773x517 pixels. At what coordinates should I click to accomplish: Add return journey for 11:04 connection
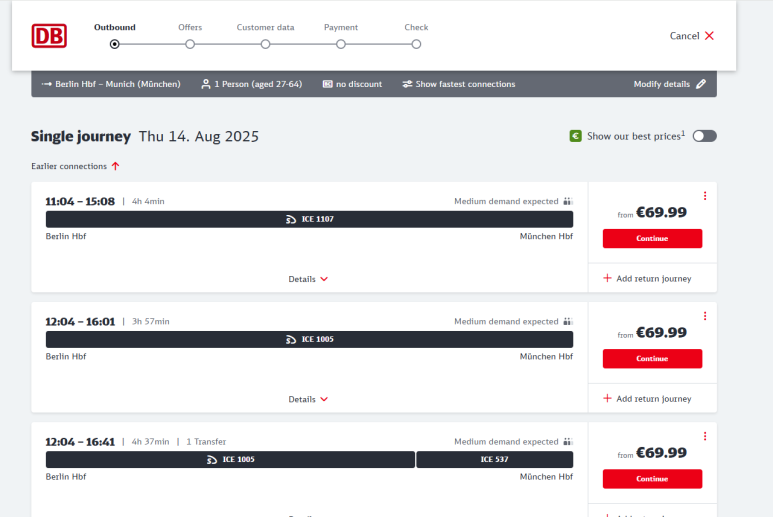coord(654,278)
